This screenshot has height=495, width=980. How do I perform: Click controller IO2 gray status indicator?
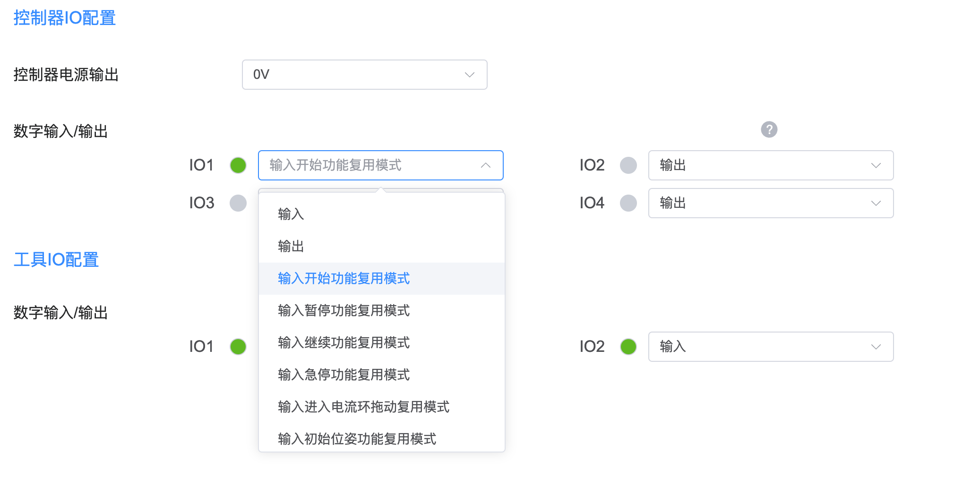pos(628,165)
